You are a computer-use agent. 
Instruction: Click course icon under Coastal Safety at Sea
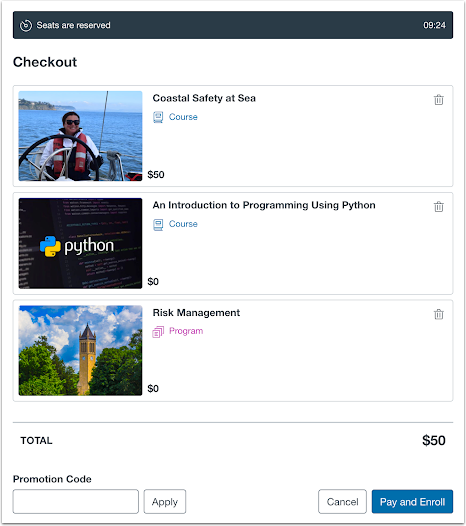coord(158,117)
